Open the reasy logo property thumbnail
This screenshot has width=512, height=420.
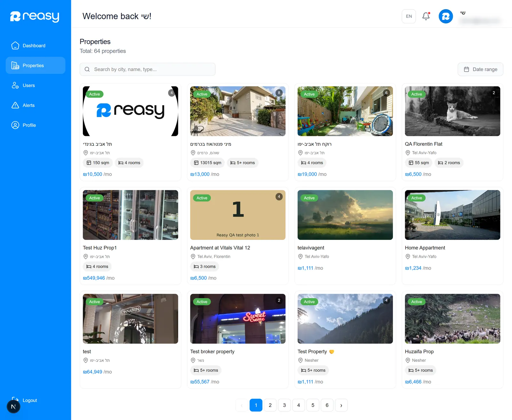(x=131, y=111)
